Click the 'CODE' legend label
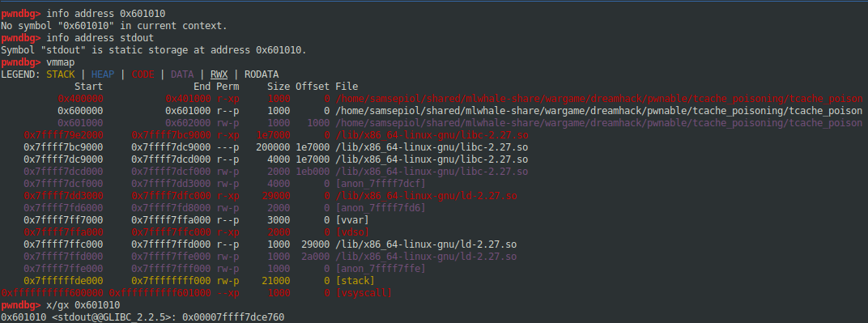Viewport: 868px width, 323px height. click(x=143, y=74)
